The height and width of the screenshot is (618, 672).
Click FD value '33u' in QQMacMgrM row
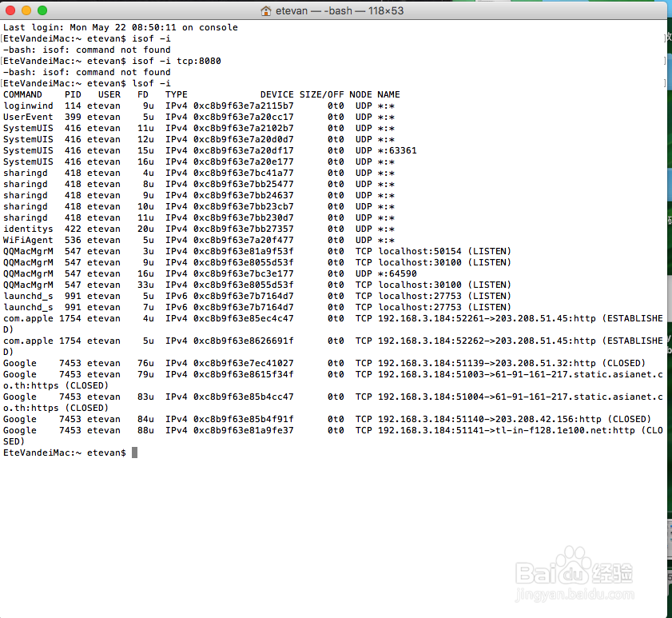pyautogui.click(x=145, y=285)
